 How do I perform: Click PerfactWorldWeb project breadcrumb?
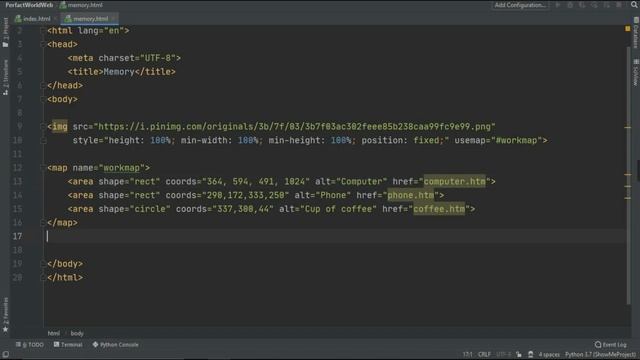click(29, 5)
